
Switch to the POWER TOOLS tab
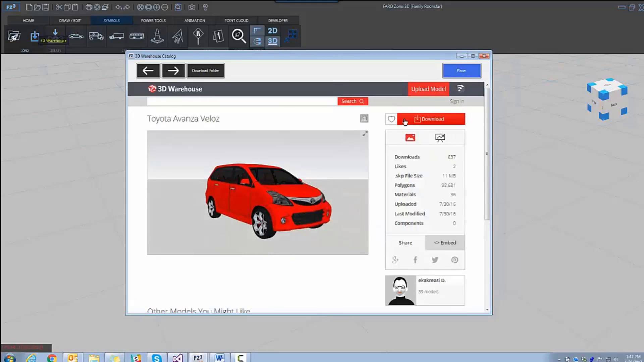153,20
